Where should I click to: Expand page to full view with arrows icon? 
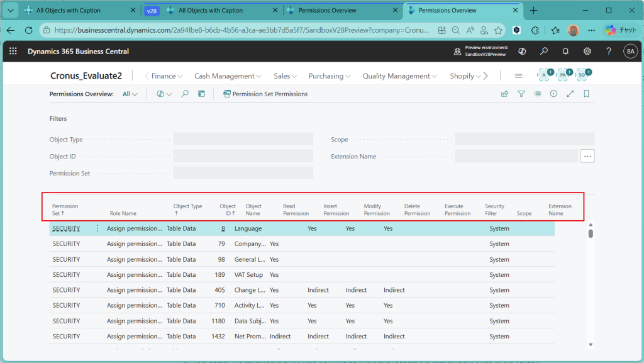click(570, 94)
